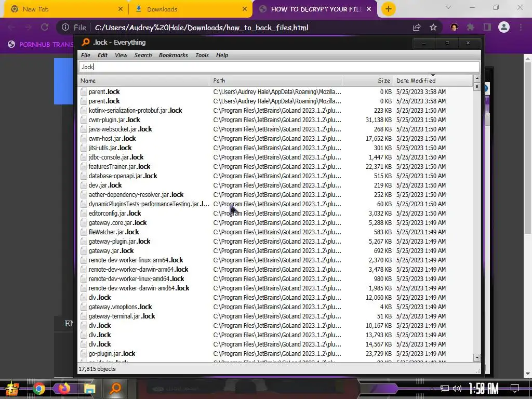Click file icon of kotlinx-serialization-protobuf.jar.lock

click(84, 110)
